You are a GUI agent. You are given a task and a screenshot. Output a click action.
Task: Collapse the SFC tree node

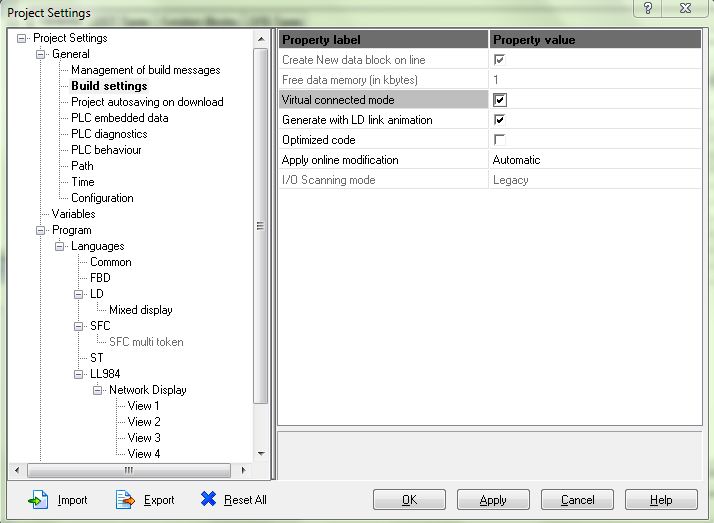click(x=78, y=326)
